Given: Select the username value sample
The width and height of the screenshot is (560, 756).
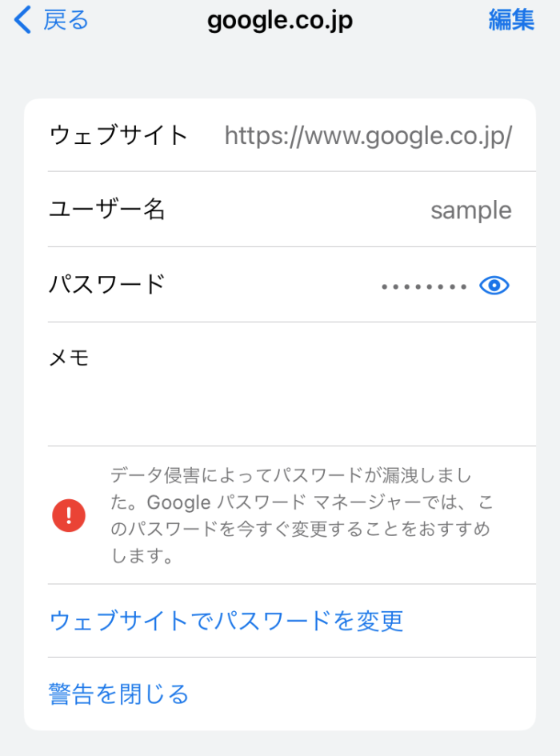Looking at the screenshot, I should (x=470, y=210).
